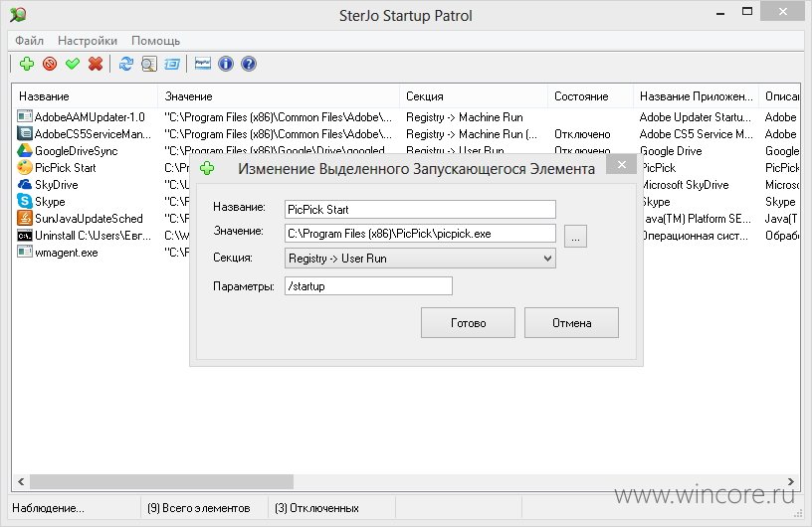Click the Название input field with PicPick Start
812x527 pixels.
click(x=420, y=209)
